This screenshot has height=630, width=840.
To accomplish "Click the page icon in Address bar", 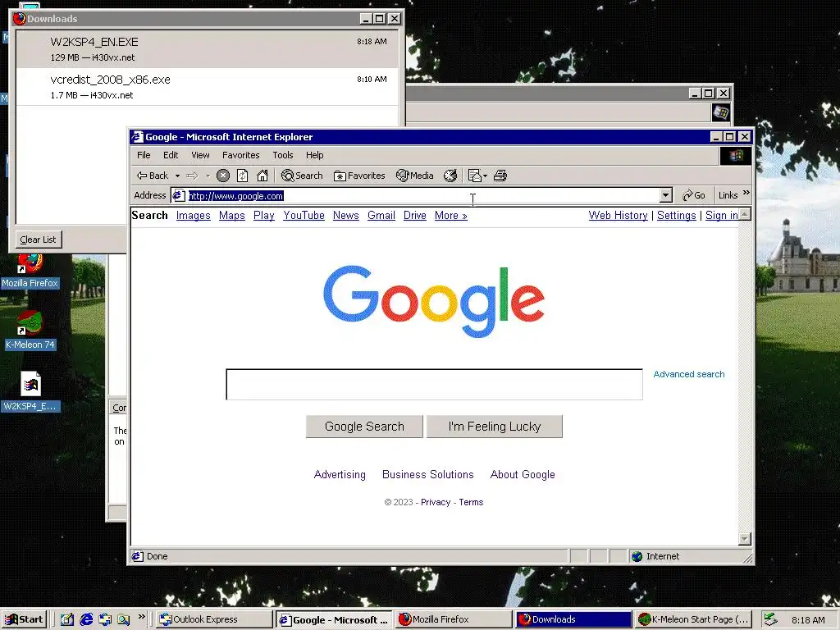I will coord(179,195).
